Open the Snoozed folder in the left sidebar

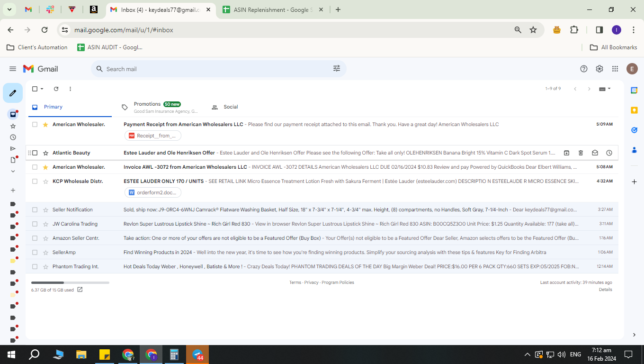point(13,137)
